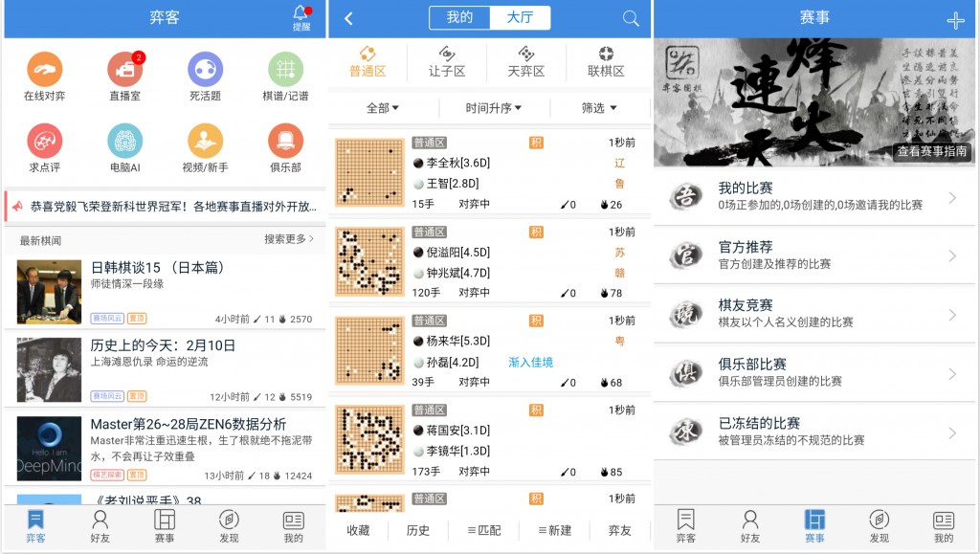This screenshot has height=554, width=980.
Task: Open 发现 in right screen bottom bar
Action: (879, 526)
